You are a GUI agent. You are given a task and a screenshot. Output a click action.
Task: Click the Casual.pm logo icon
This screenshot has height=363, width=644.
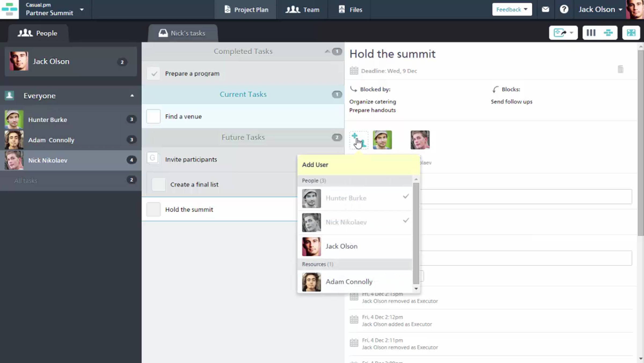(9, 9)
